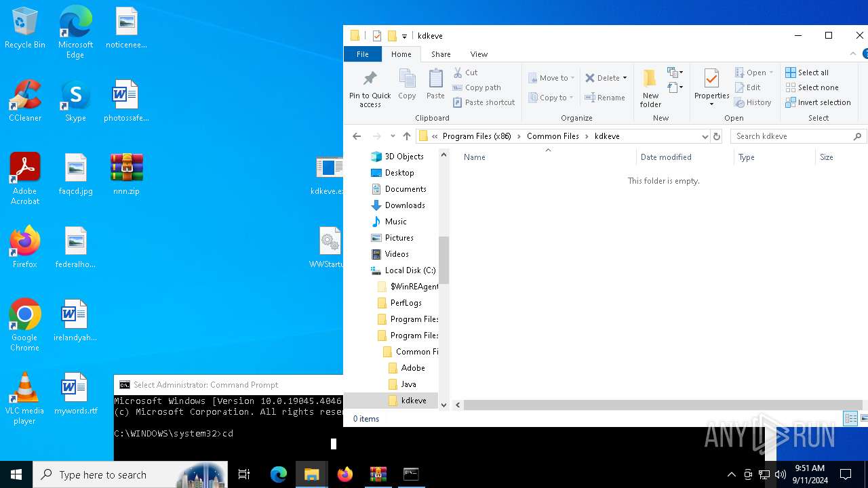Screen dimensions: 868x488
Task: Click Common Files in address bar
Action: click(x=553, y=136)
